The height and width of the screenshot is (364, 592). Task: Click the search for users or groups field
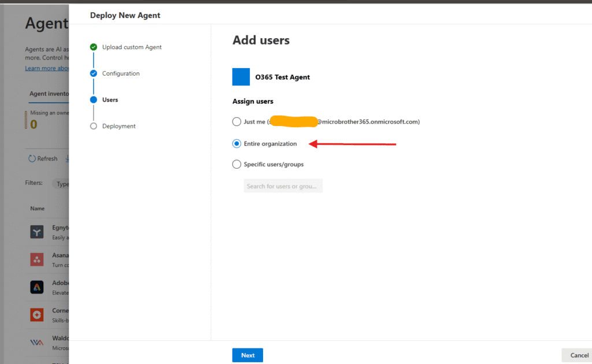(283, 186)
